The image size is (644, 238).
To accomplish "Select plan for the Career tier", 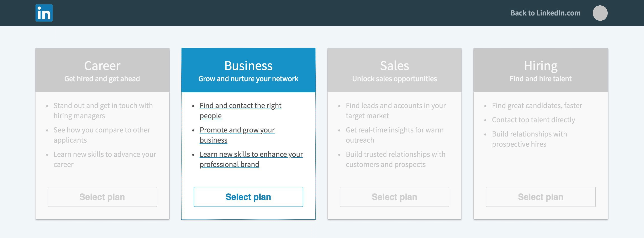I will (x=102, y=197).
